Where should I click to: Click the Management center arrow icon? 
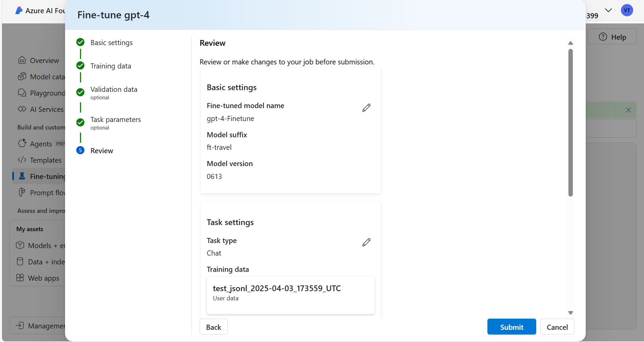point(19,325)
